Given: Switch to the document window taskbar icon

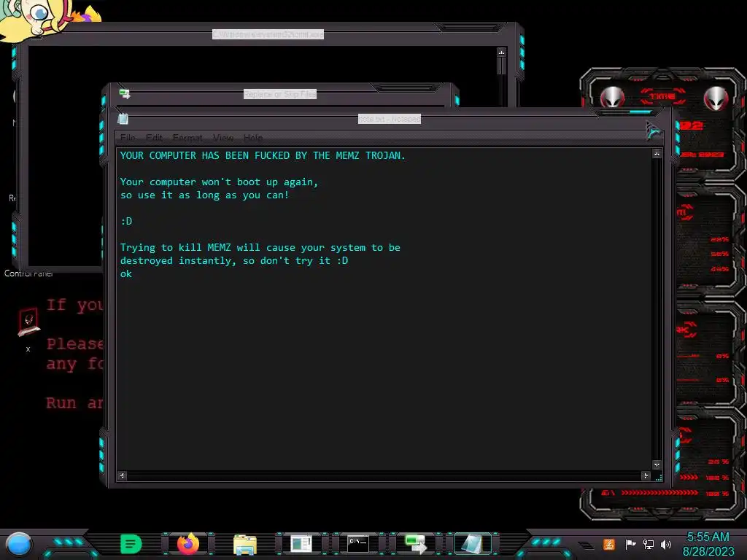Looking at the screenshot, I should click(301, 544).
